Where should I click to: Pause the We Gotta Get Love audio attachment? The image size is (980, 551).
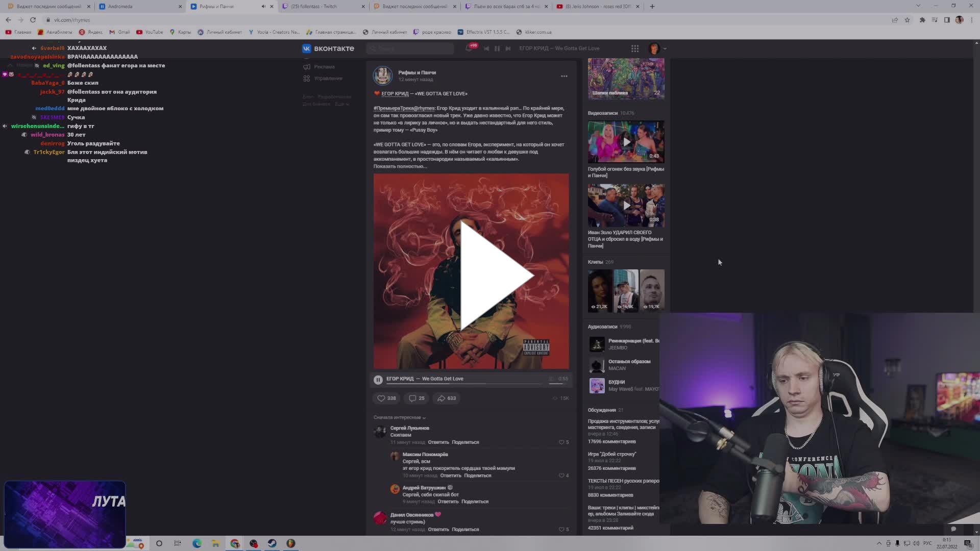coord(378,379)
